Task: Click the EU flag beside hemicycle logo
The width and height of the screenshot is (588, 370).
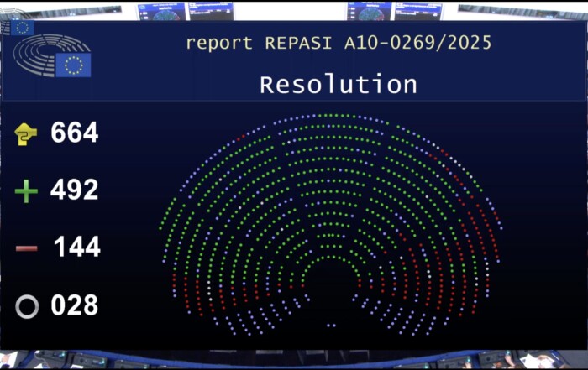Action: click(x=74, y=65)
